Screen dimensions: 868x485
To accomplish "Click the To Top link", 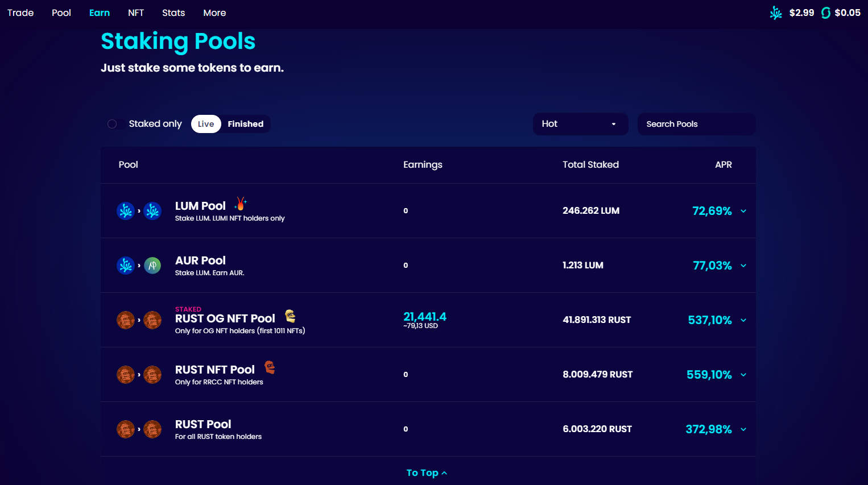I will click(427, 472).
